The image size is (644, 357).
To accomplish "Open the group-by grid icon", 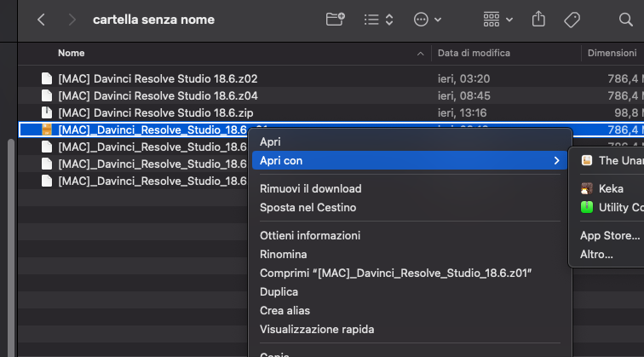I will point(492,20).
